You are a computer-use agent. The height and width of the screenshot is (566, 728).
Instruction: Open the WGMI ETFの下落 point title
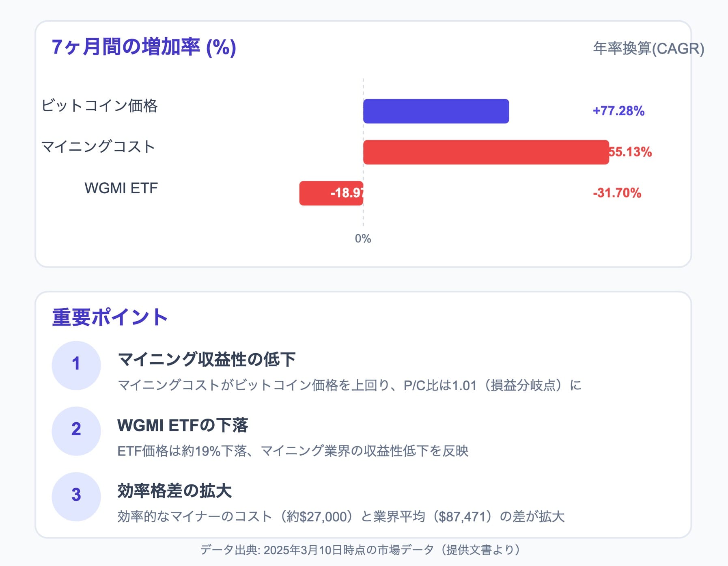click(183, 425)
